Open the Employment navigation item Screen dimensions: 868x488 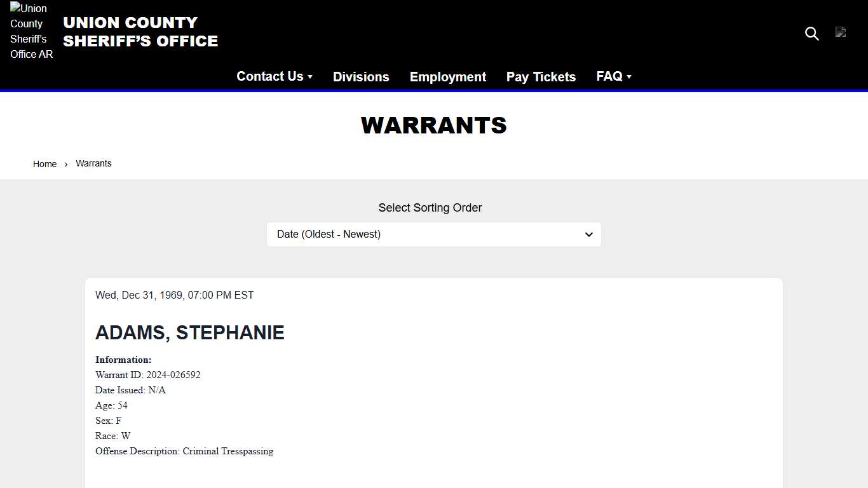point(447,76)
